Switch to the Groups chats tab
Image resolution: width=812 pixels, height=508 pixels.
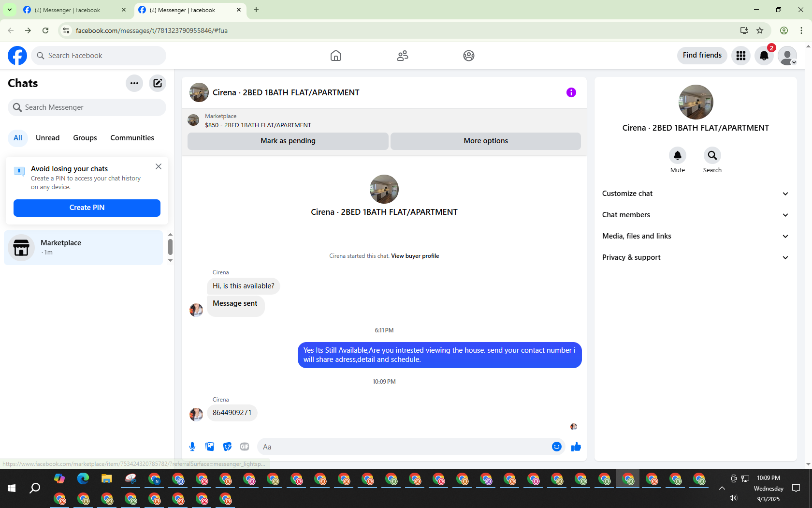pyautogui.click(x=85, y=138)
